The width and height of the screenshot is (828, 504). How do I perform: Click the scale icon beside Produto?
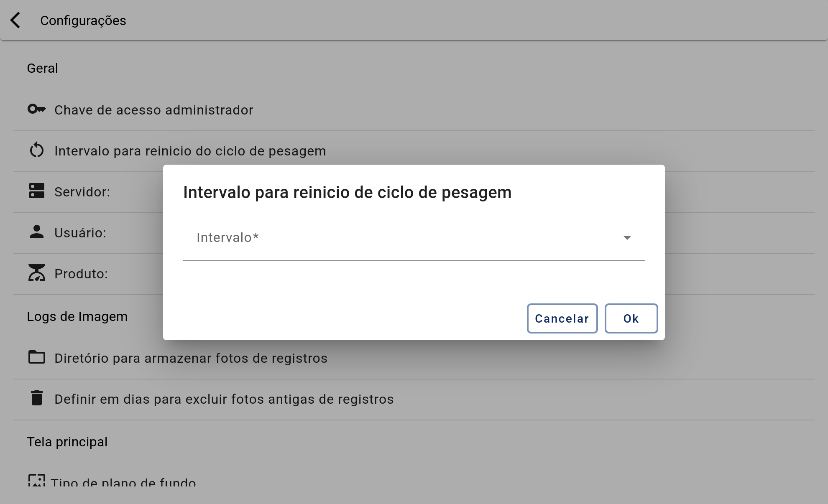coord(36,272)
